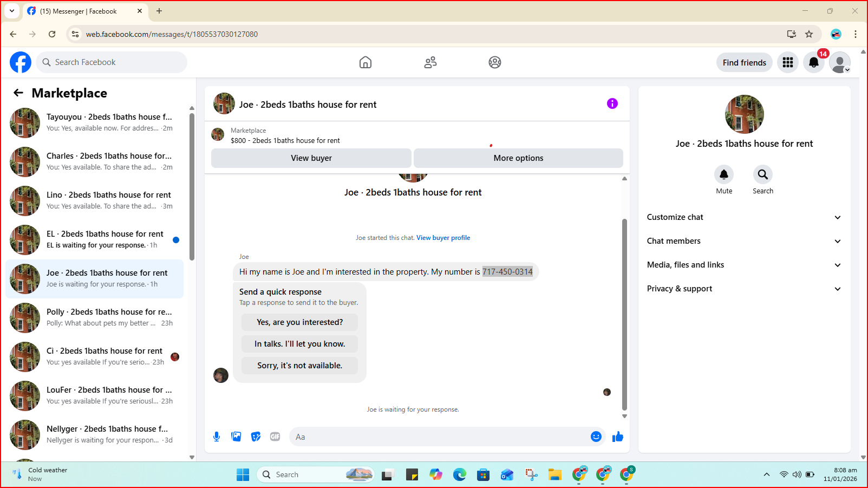Choose a GIF icon

pos(275,437)
